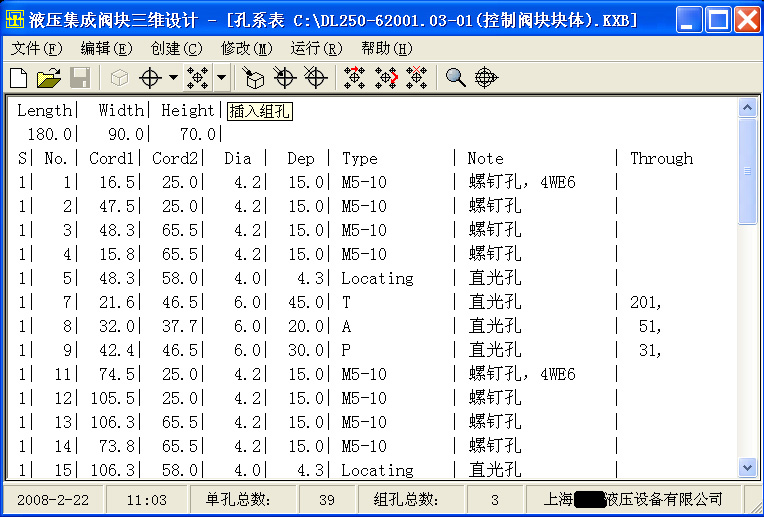Select the insert group hole tool
This screenshot has height=517, width=764.
(x=197, y=78)
